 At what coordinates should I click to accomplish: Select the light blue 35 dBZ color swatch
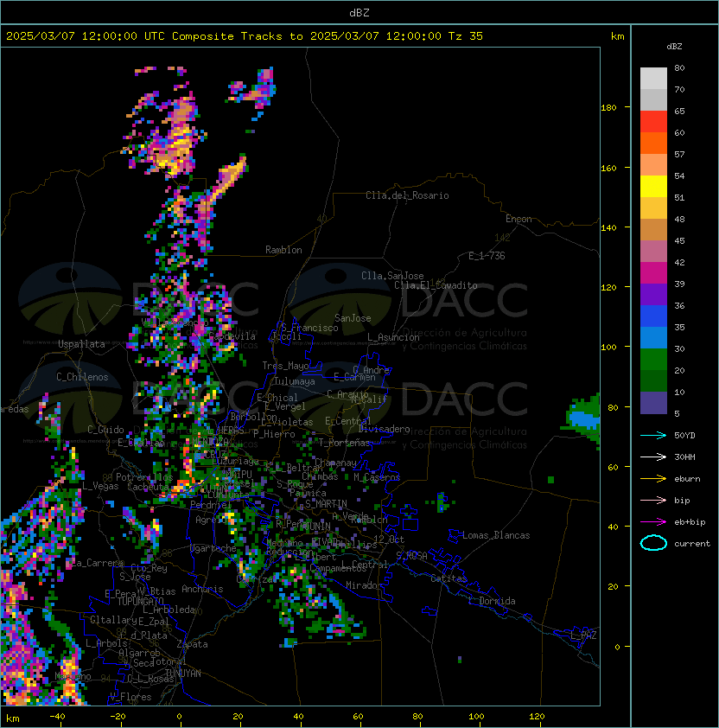(653, 337)
